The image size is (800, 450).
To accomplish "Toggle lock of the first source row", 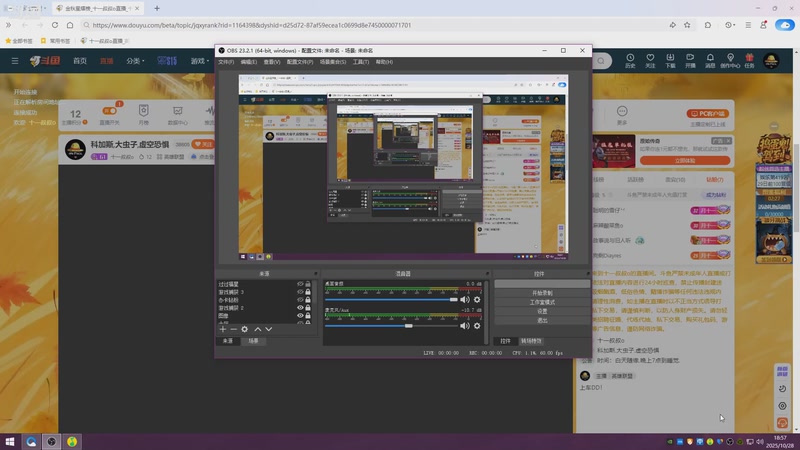I will 308,284.
